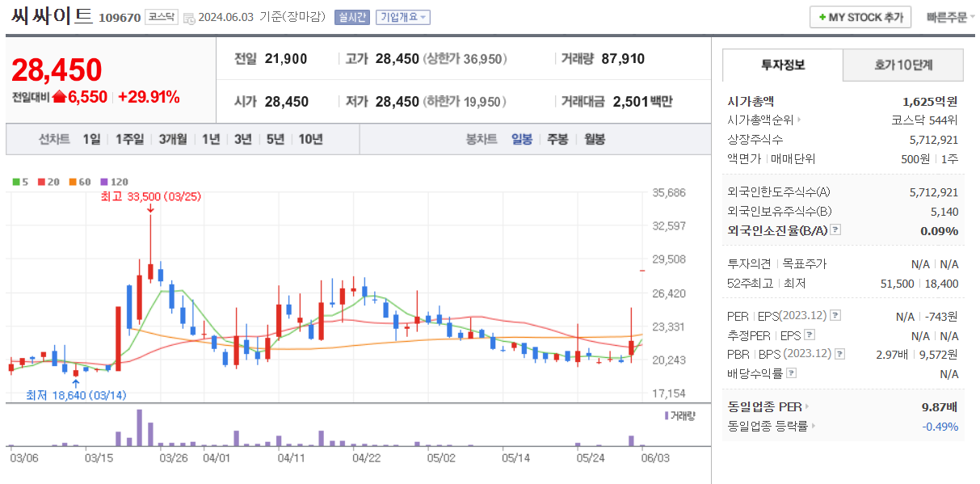Click 액면가 value 500원
Viewport: 980px width, 484px height.
pos(915,158)
